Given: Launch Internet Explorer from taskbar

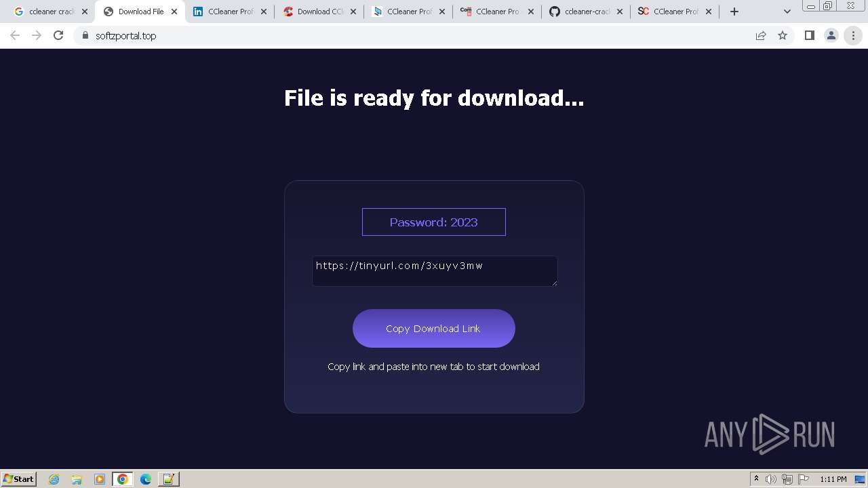Looking at the screenshot, I should click(54, 479).
